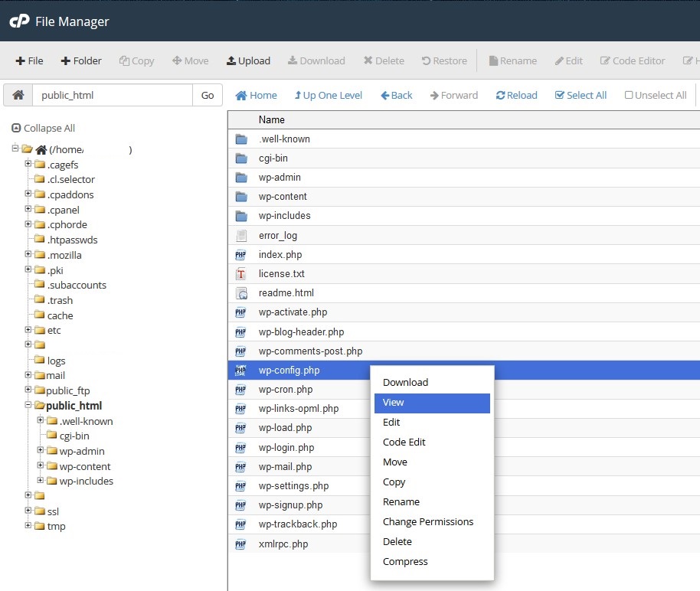Click the public_html path input field
The image size is (700, 591).
113,95
